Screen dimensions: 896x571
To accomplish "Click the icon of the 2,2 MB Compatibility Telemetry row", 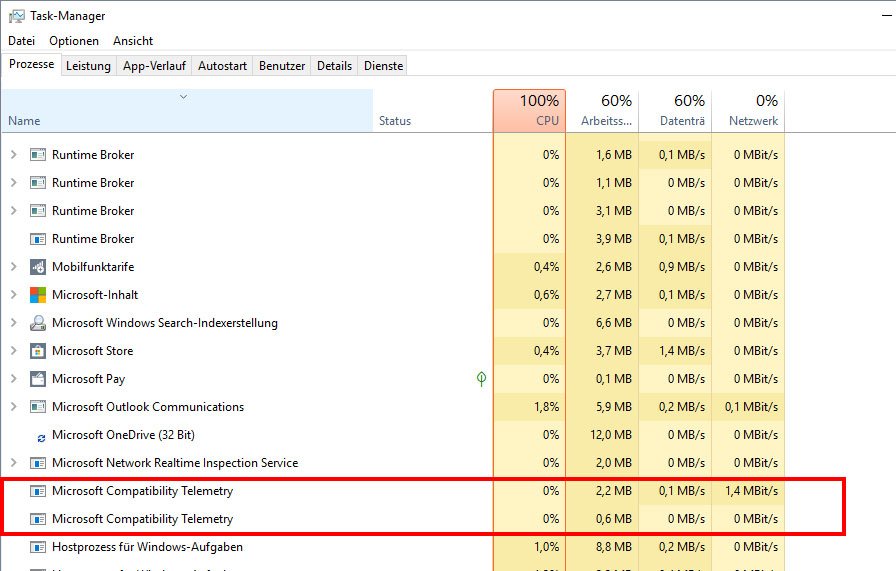I will pyautogui.click(x=38, y=491).
